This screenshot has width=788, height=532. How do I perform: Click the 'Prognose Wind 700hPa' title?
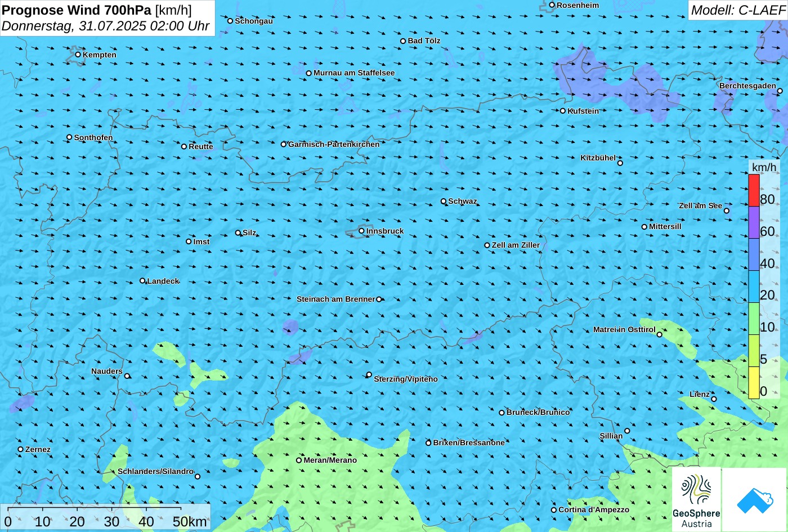click(x=77, y=10)
